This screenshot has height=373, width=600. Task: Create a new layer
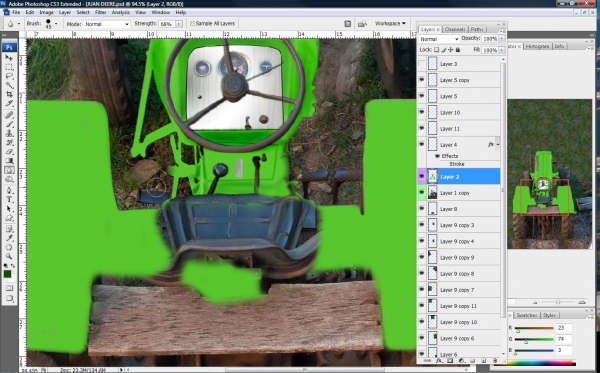484,360
